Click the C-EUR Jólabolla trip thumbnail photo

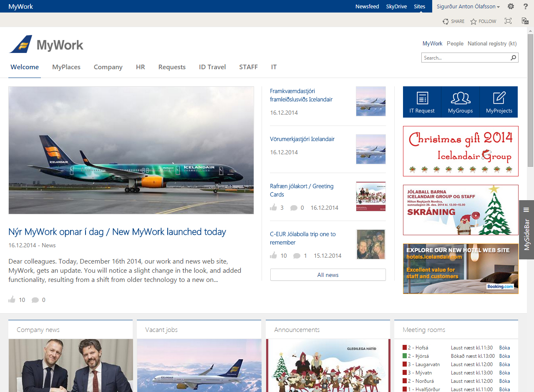(371, 244)
